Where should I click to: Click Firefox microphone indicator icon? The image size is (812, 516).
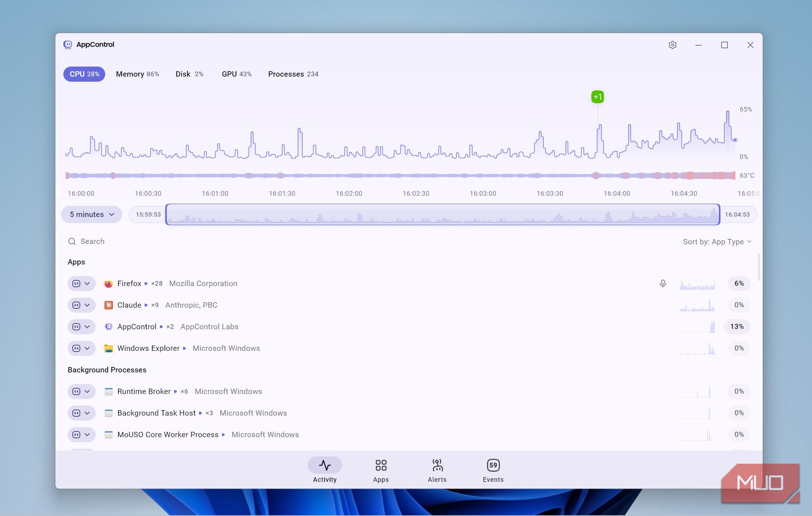[x=663, y=284]
